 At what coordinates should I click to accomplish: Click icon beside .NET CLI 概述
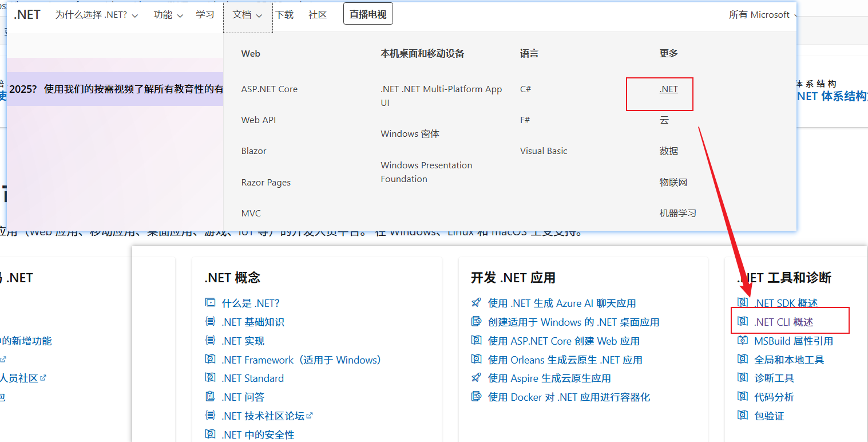(743, 322)
